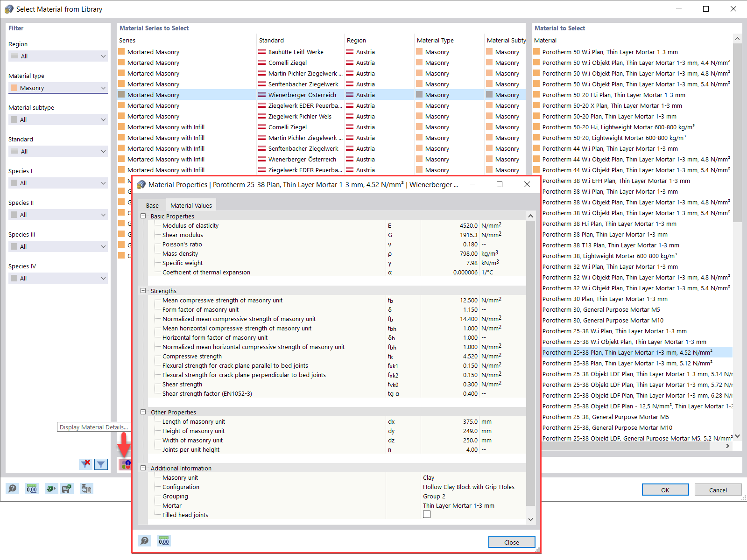Click the clear filter icon with red X
Viewport: 747px width, 560px height.
86,464
